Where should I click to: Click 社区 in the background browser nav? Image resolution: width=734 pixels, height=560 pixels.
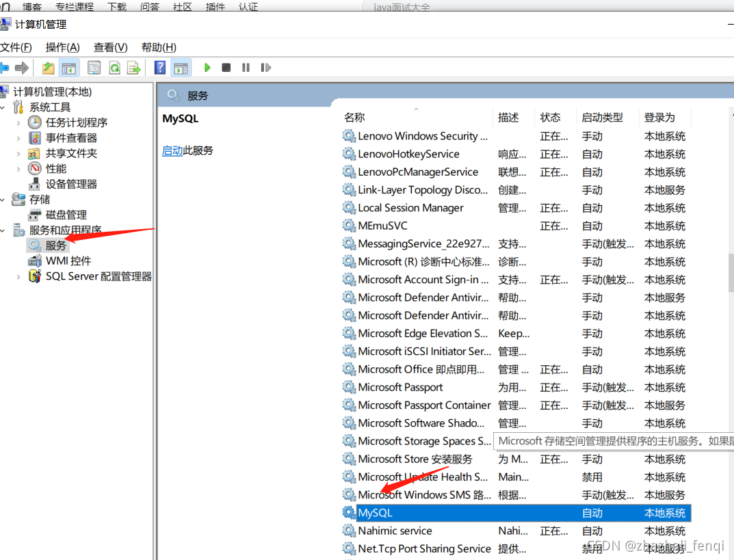tap(183, 7)
